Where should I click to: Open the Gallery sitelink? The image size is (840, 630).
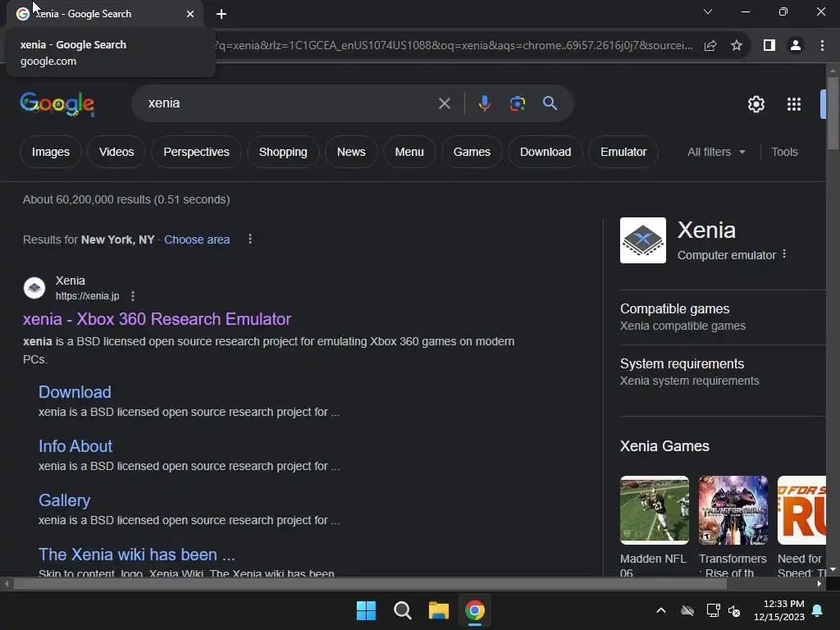[x=64, y=500]
